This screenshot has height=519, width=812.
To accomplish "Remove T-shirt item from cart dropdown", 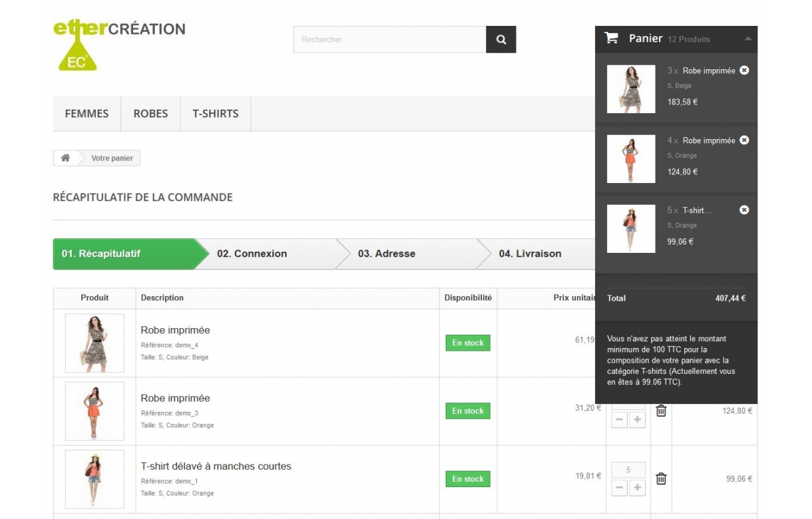I will click(x=744, y=210).
